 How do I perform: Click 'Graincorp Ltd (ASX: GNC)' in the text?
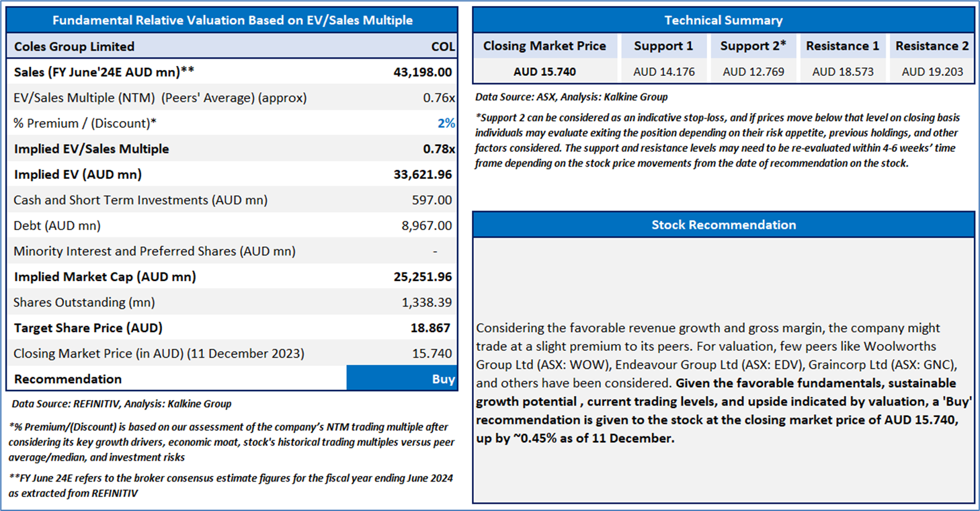[x=881, y=364]
